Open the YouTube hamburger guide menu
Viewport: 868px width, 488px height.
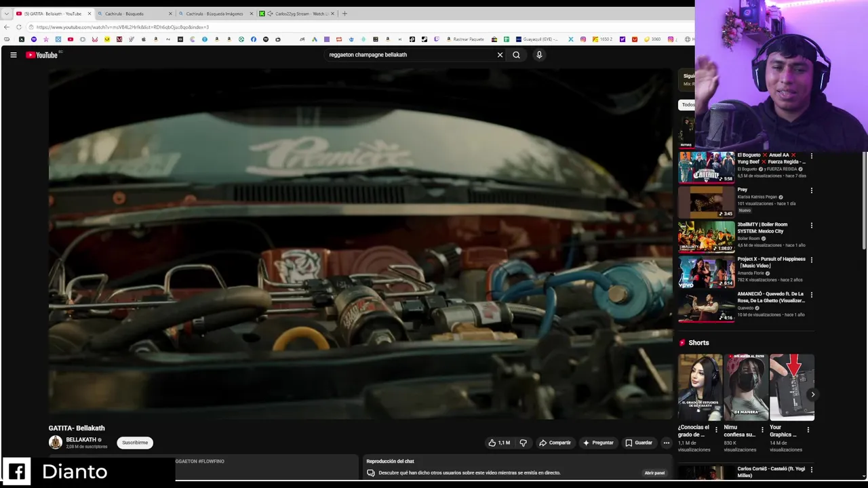(13, 55)
